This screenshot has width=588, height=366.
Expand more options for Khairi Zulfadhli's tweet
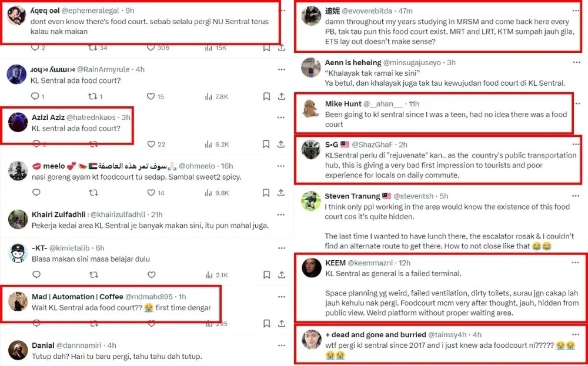pyautogui.click(x=282, y=214)
